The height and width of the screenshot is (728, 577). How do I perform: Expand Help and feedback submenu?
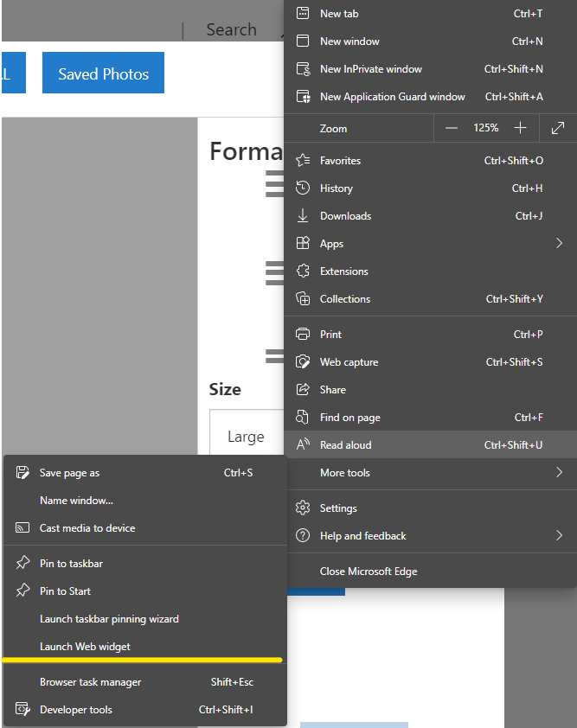coord(559,536)
